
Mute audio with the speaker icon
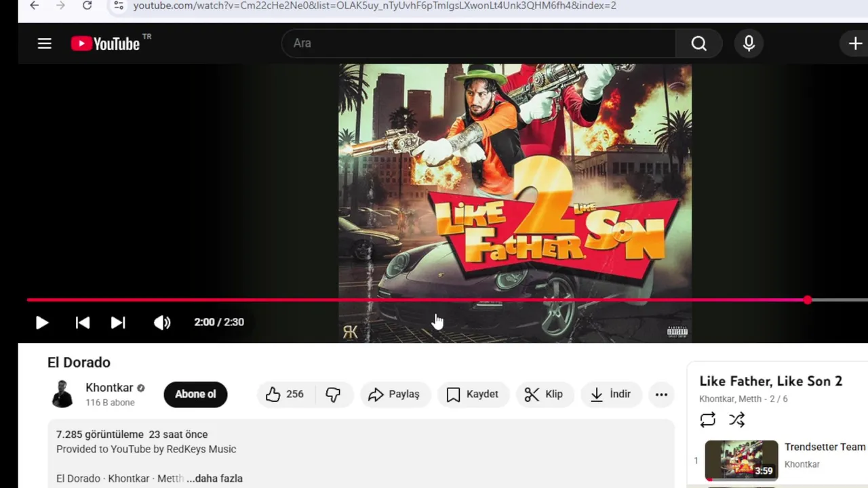click(x=161, y=323)
